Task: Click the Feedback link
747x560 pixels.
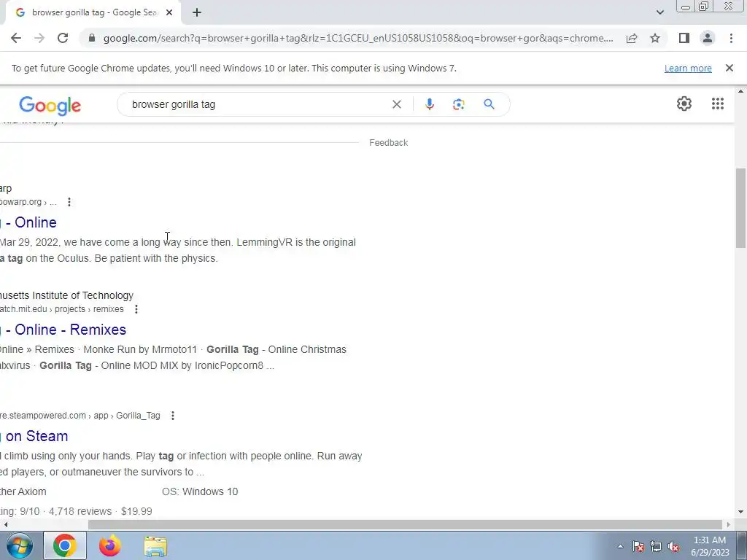Action: click(x=388, y=143)
